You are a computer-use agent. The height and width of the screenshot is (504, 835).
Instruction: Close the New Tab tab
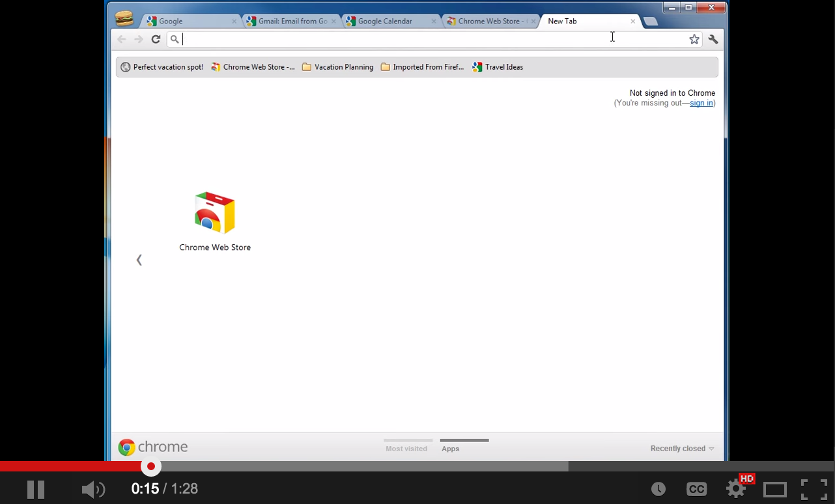pos(632,21)
